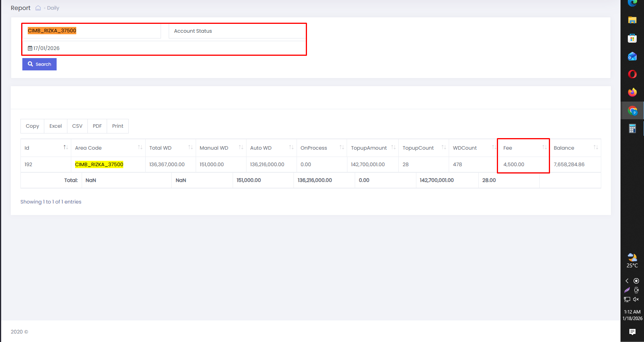The image size is (644, 342).
Task: Focus the CIMB_RIZKA_37500 area code field
Action: (91, 31)
